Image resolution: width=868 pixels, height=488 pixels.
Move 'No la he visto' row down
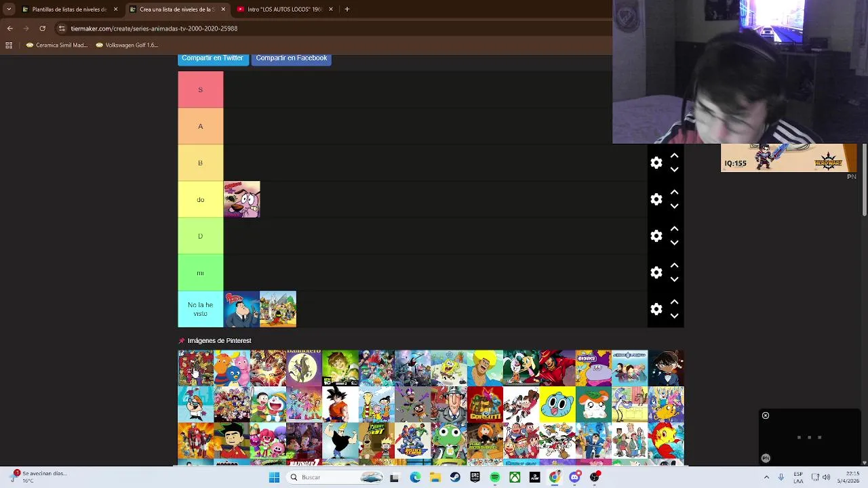674,316
